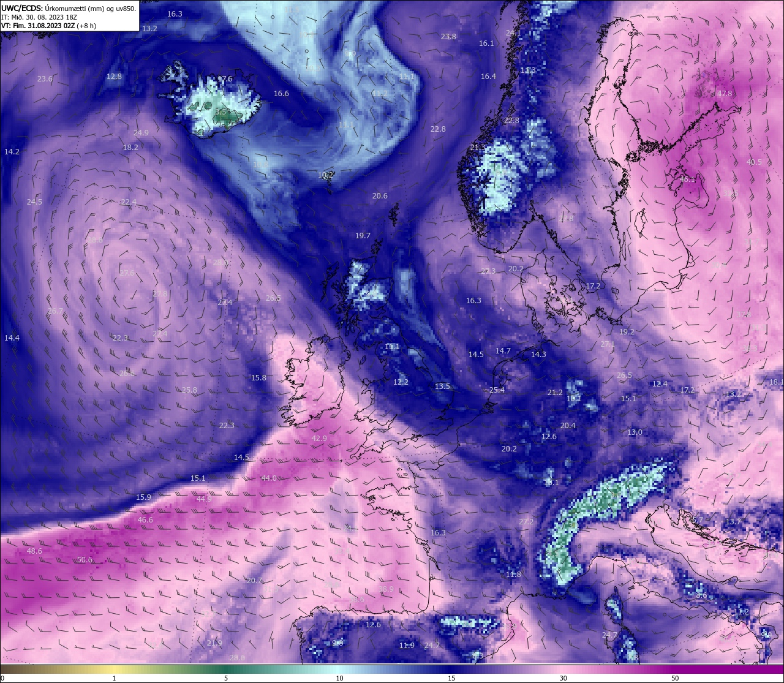The height and width of the screenshot is (683, 784).
Task: Click the 19.2 map value
Action: 627,332
